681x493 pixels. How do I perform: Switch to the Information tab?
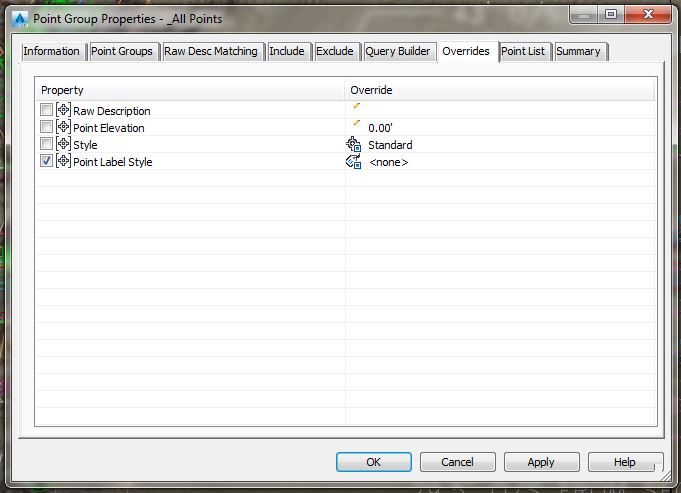[52, 52]
